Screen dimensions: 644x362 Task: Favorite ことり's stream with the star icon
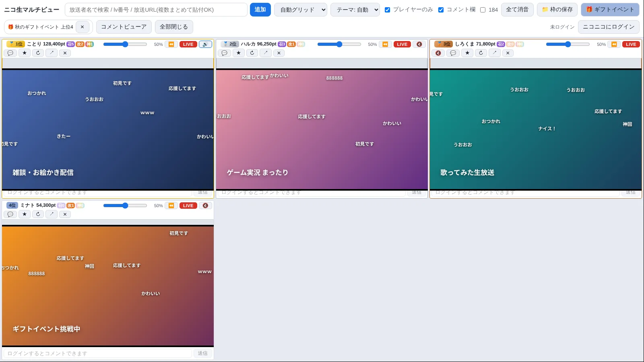pos(25,53)
